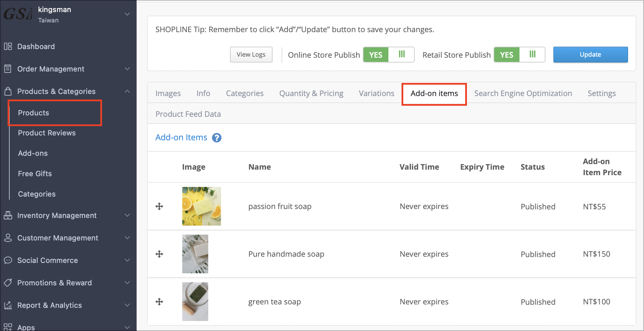The height and width of the screenshot is (331, 644).
Task: Click the 'Pure handmade soap' name
Action: pyautogui.click(x=286, y=254)
